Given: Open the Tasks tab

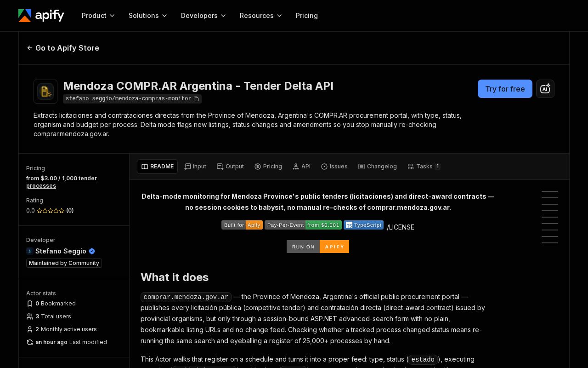Looking at the screenshot, I should tap(424, 167).
